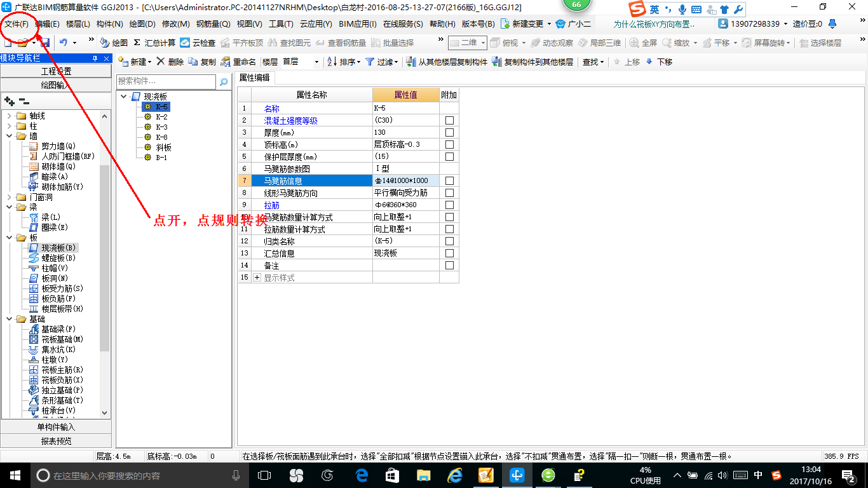Click 复制构件到其他楼层 icon
Image resolution: width=868 pixels, height=488 pixels.
tap(532, 62)
